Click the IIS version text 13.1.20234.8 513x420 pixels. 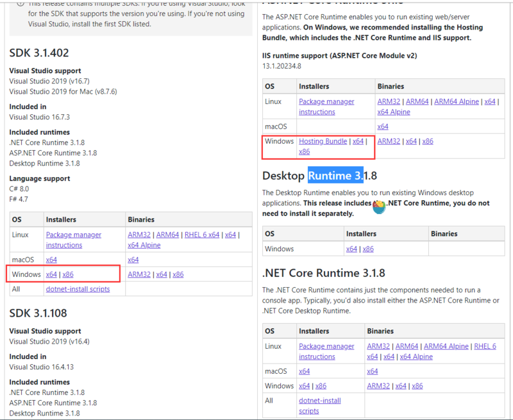(282, 67)
